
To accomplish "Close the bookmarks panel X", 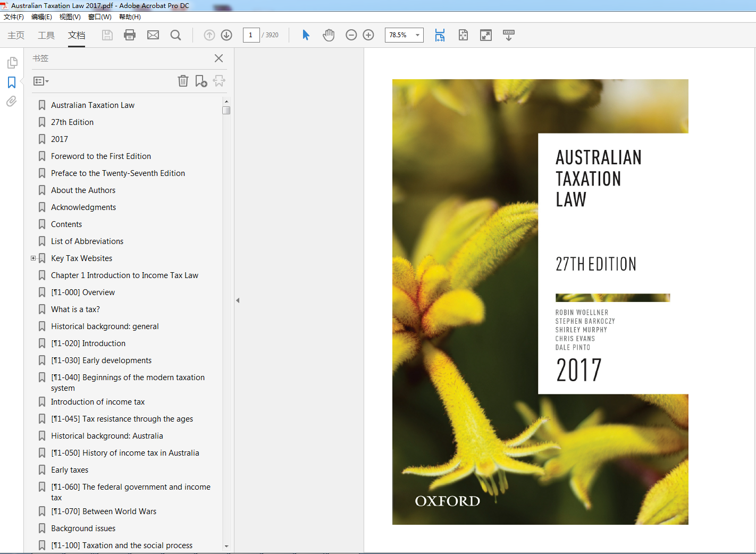I will click(219, 58).
